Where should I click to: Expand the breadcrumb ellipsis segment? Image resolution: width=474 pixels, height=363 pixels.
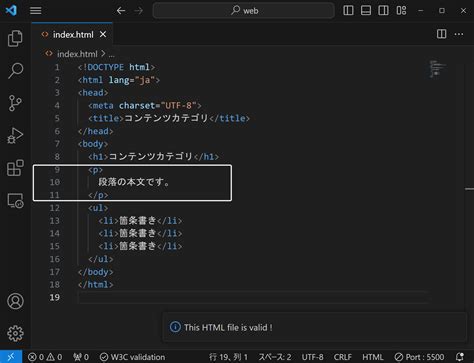[x=111, y=54]
